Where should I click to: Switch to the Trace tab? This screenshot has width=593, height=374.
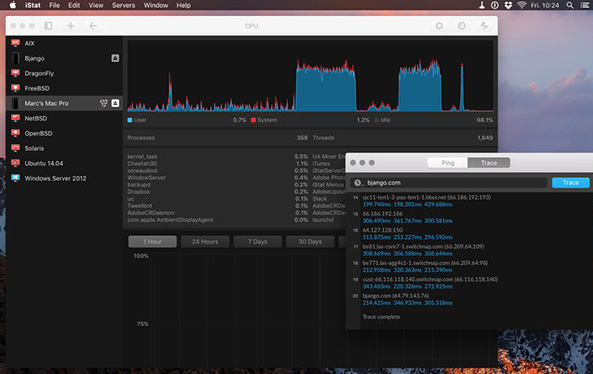(x=489, y=163)
